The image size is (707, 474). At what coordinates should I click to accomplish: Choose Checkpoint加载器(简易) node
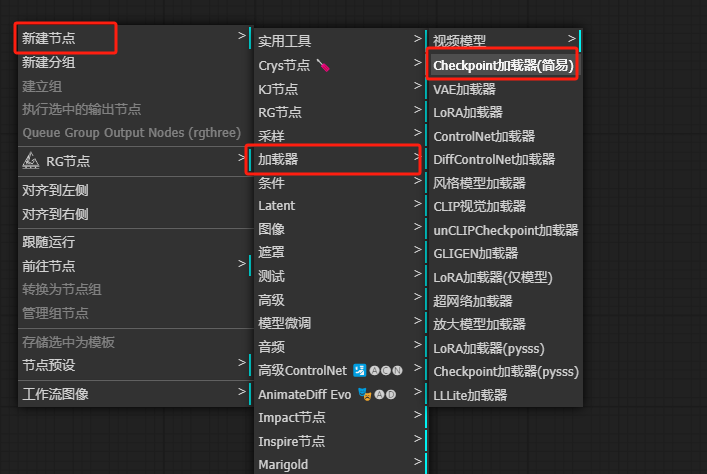(x=504, y=65)
